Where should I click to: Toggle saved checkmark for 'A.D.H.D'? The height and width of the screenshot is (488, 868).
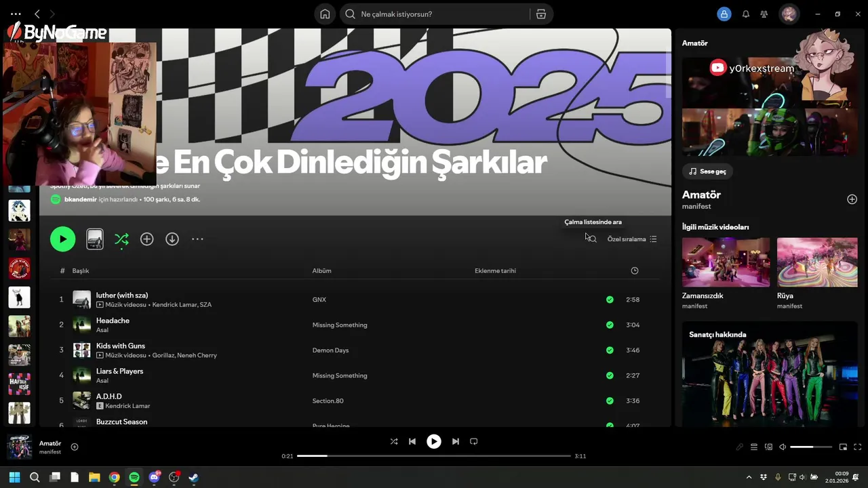(610, 401)
